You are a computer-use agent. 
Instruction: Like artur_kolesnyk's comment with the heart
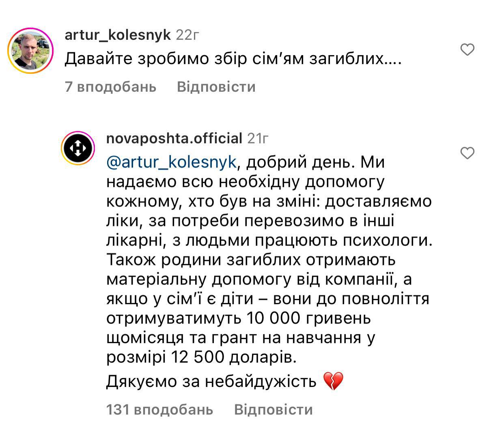pyautogui.click(x=468, y=50)
